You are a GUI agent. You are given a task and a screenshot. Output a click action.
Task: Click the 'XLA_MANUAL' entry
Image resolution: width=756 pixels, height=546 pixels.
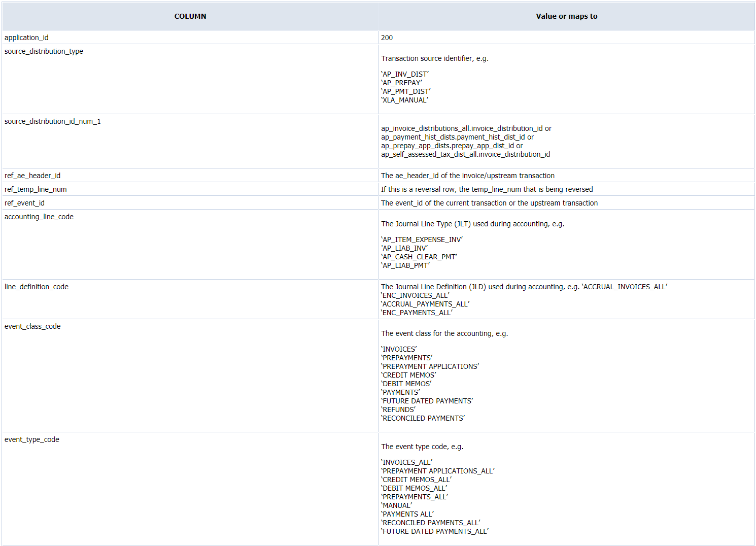[x=403, y=100]
